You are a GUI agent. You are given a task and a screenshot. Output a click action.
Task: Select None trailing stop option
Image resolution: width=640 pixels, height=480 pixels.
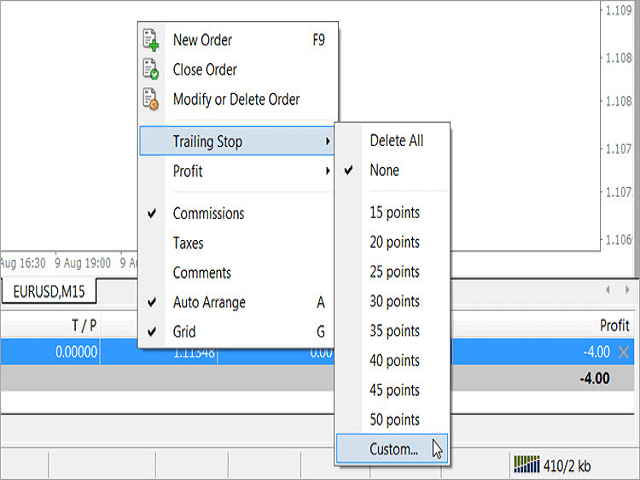coord(384,171)
